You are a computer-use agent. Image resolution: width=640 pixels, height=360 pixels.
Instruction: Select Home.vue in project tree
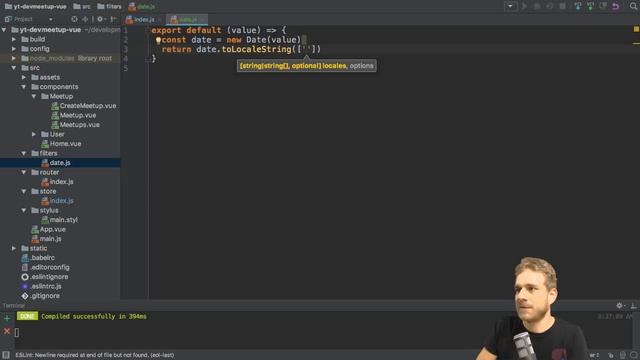click(x=61, y=144)
